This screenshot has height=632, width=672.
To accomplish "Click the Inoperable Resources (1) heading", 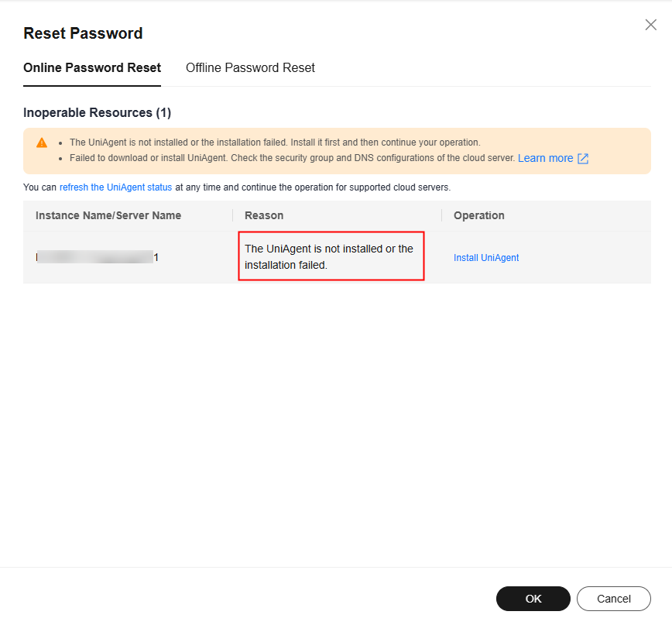I will click(98, 112).
